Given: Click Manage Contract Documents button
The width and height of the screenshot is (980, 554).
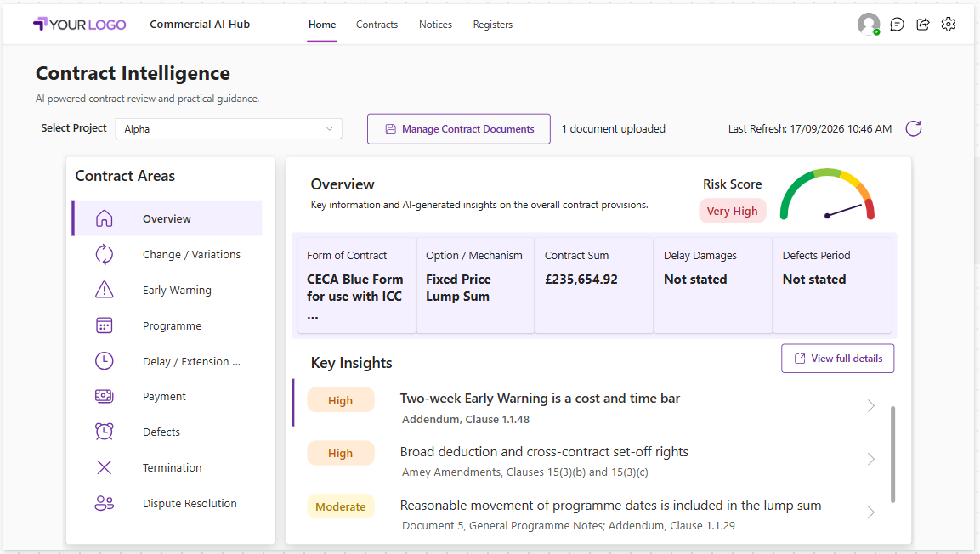Looking at the screenshot, I should pyautogui.click(x=459, y=128).
